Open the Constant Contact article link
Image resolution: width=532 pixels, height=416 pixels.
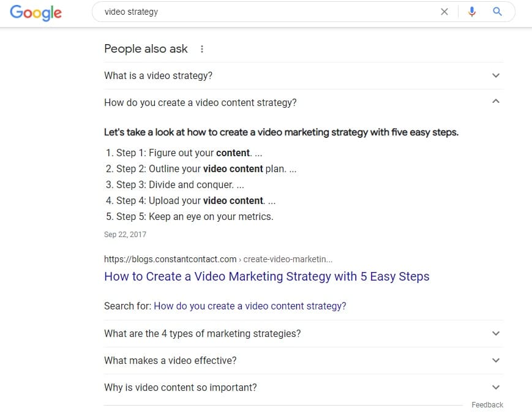pyautogui.click(x=266, y=276)
